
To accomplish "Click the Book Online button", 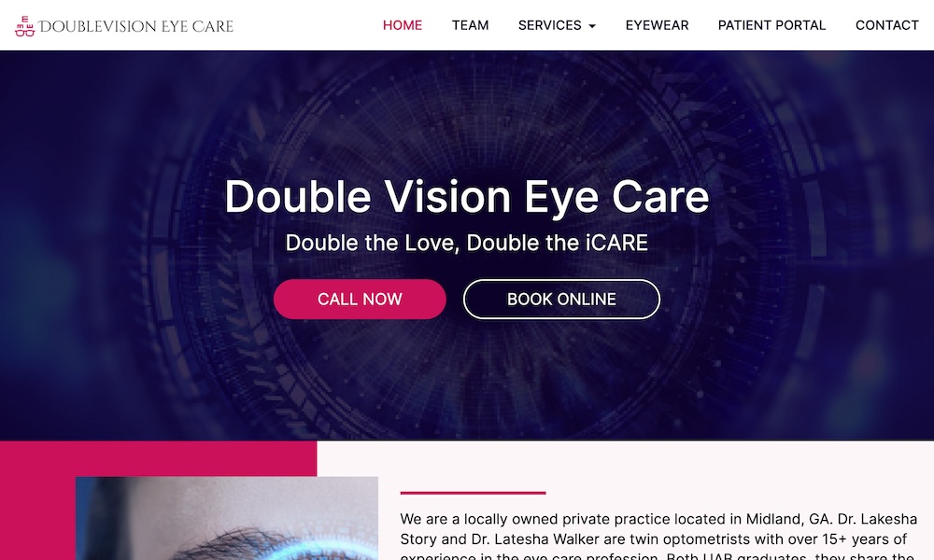I will (x=561, y=300).
